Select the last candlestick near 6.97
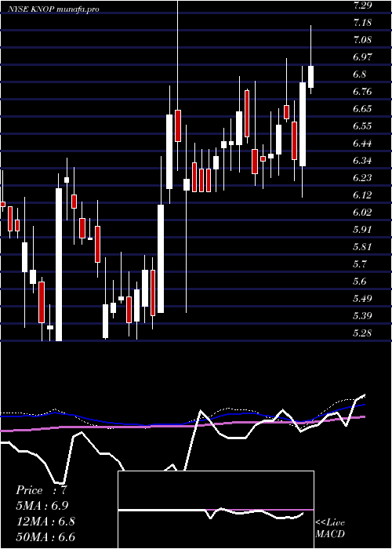 pos(310,77)
